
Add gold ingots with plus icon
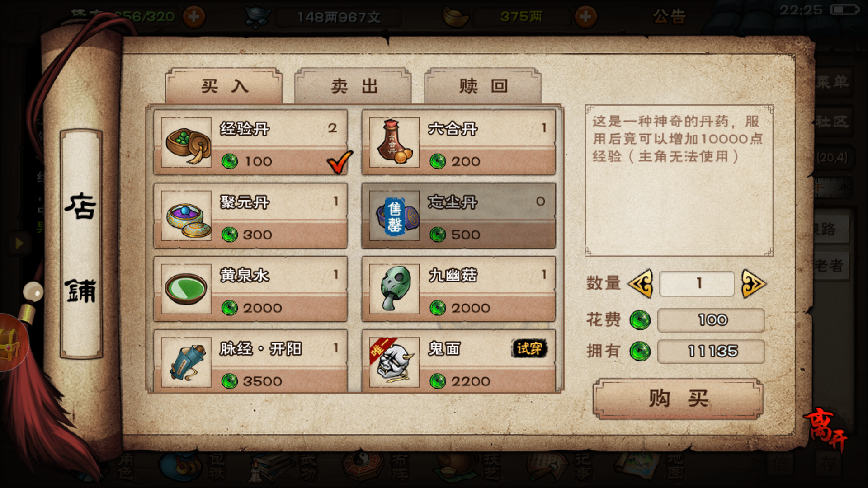[x=585, y=17]
